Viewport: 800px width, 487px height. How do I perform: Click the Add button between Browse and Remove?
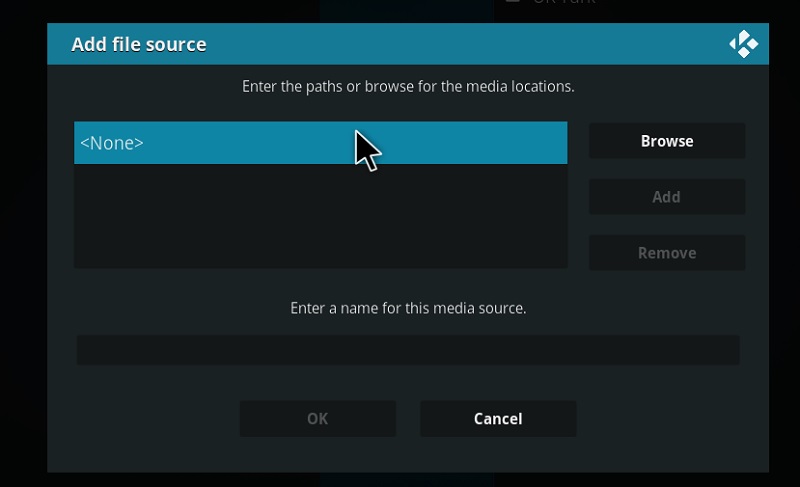(x=667, y=197)
